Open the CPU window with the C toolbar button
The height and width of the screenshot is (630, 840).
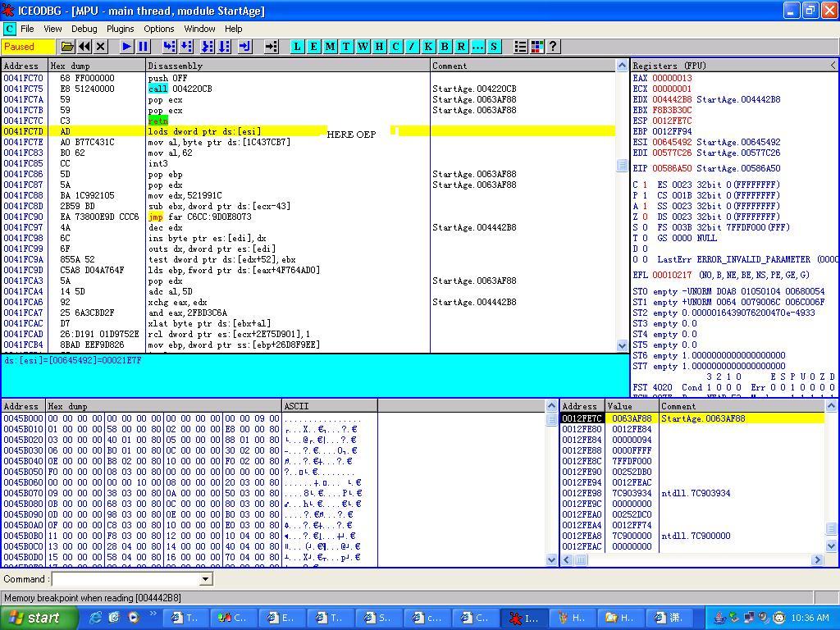(x=395, y=47)
